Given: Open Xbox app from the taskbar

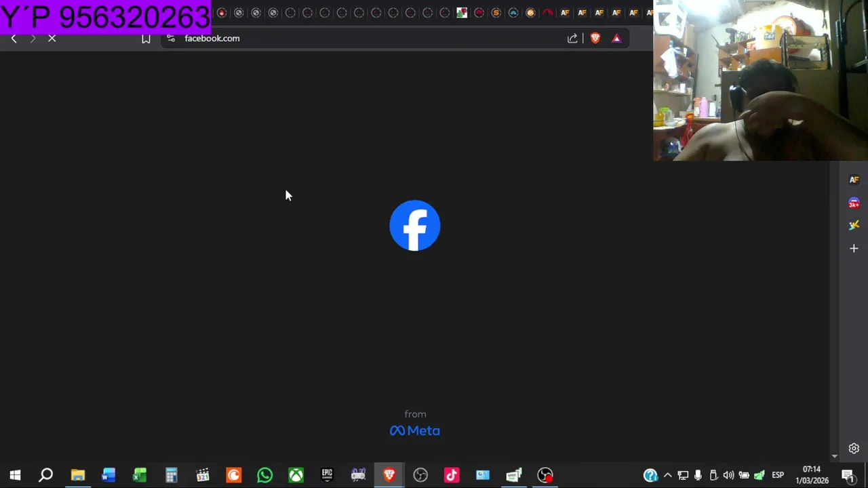Looking at the screenshot, I should click(296, 475).
